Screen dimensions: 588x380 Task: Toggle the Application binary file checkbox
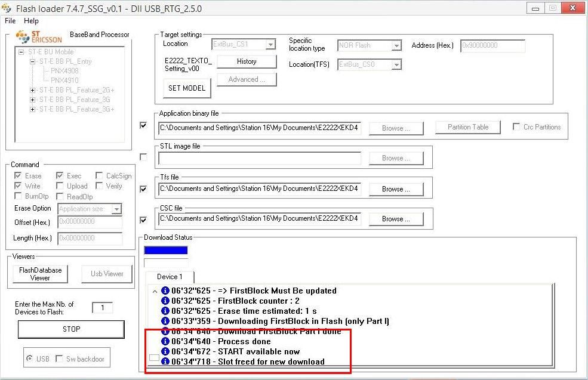[x=143, y=125]
